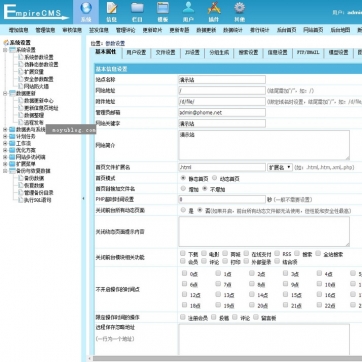Check the 下载 module checkbox
The width and height of the screenshot is (362, 362).
click(183, 253)
